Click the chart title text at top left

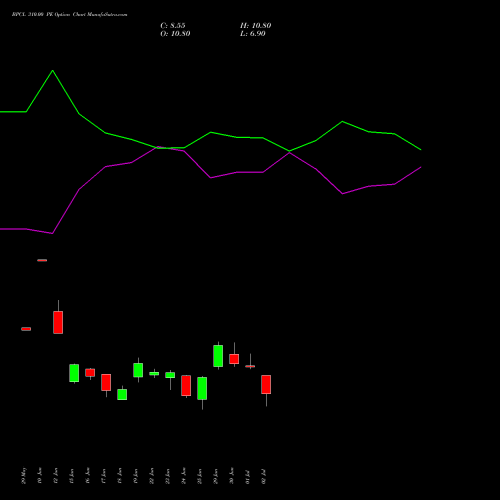pyautogui.click(x=69, y=15)
